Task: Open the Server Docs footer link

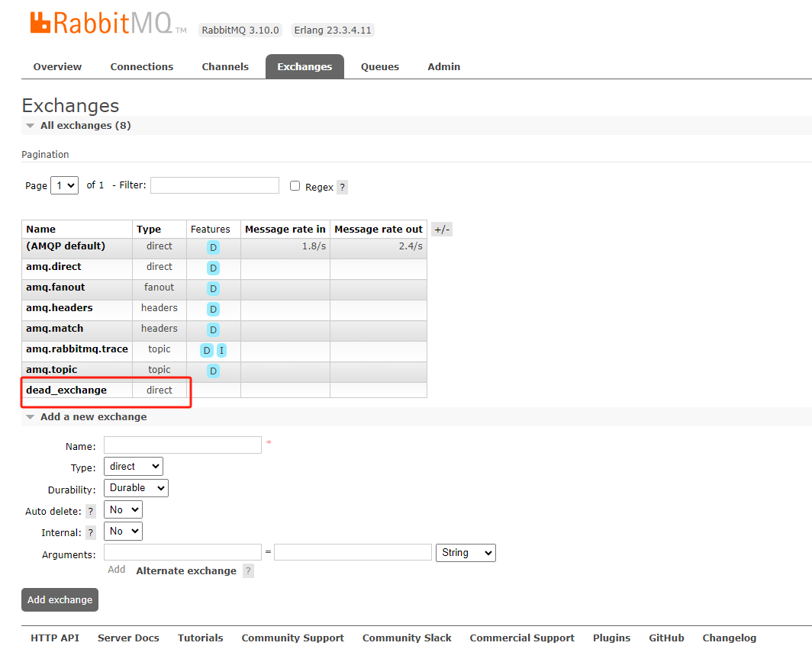Action: click(128, 638)
